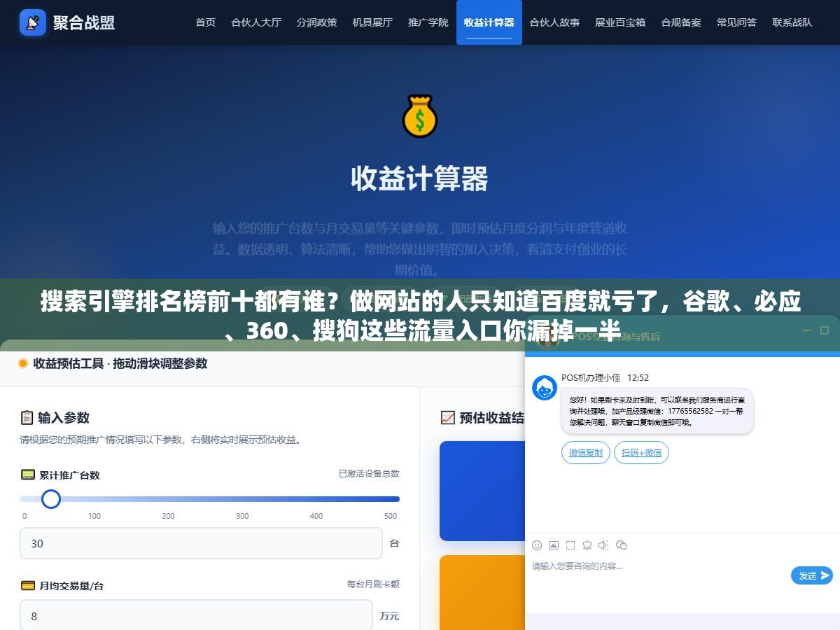Screen dimensions: 840x630
Task: Click the blue estimated result card
Action: 482,491
